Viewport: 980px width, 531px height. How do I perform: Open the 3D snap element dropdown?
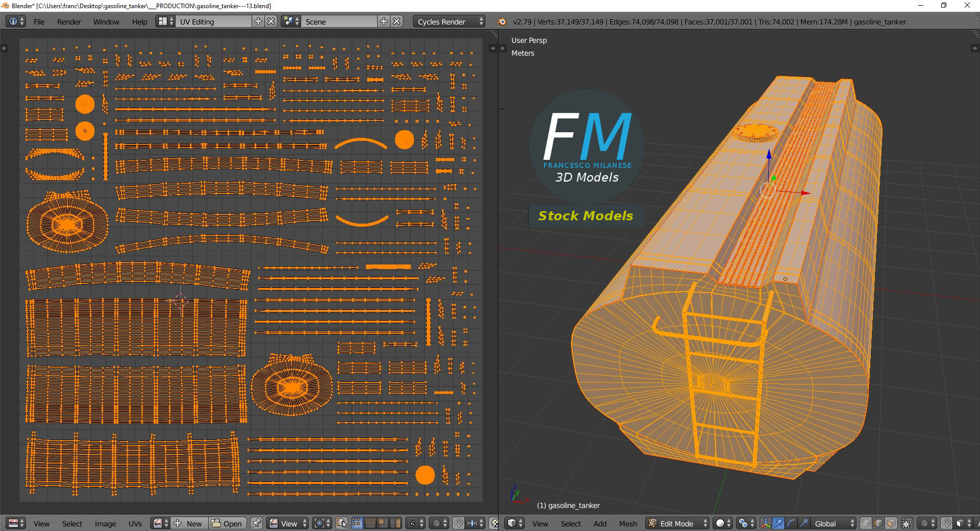963,523
